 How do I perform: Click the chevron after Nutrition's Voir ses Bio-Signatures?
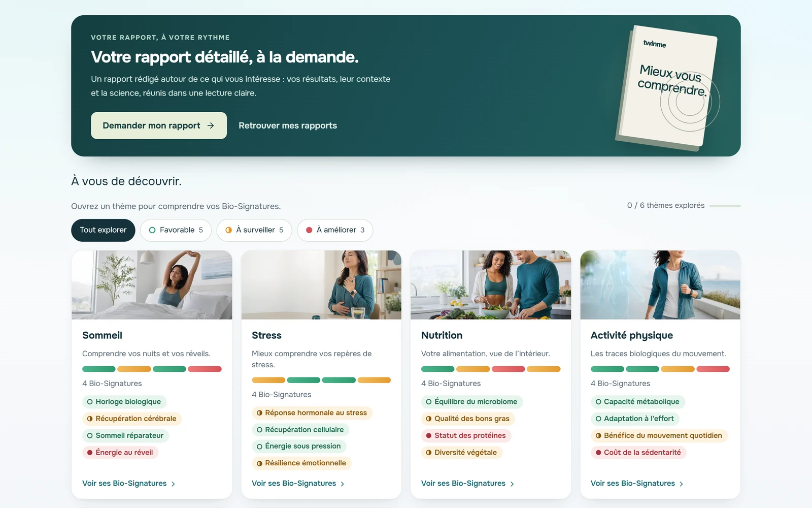(512, 484)
